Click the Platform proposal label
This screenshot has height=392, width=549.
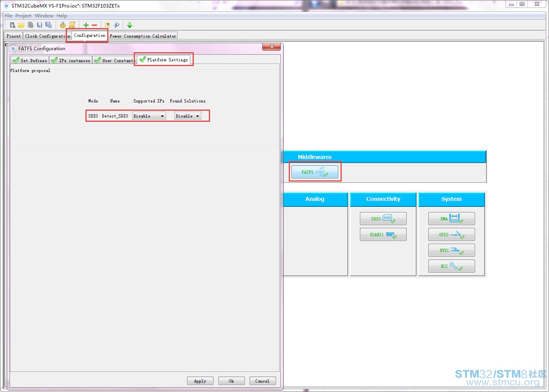30,70
